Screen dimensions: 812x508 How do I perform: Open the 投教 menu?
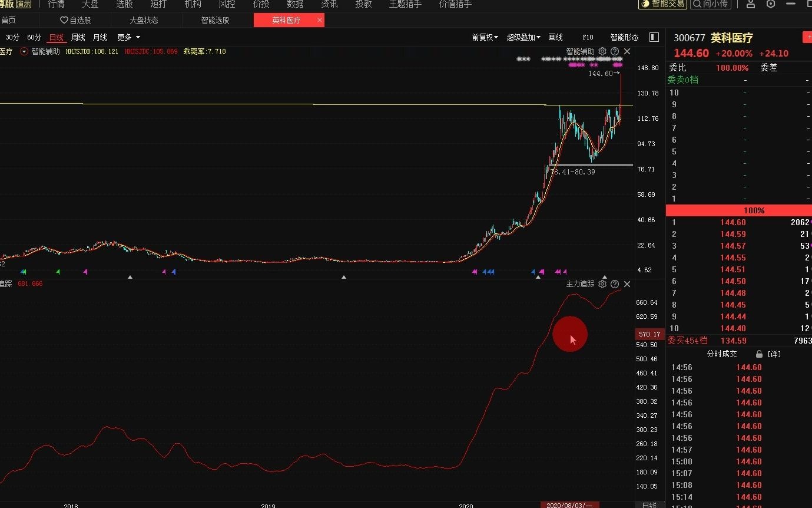click(x=363, y=4)
